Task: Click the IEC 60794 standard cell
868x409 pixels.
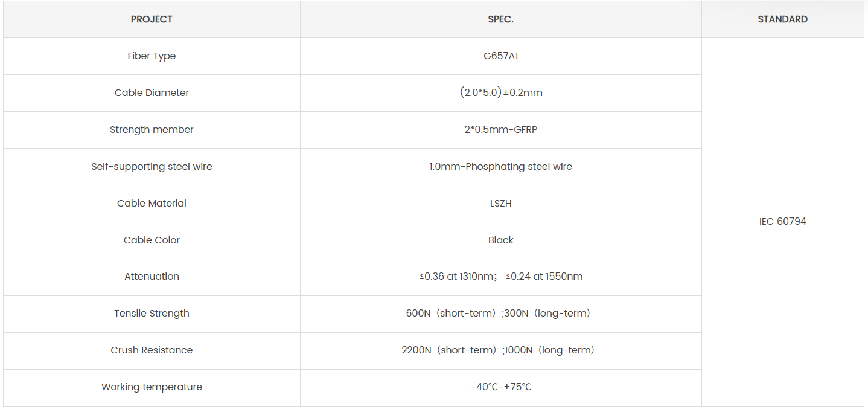Action: tap(782, 222)
